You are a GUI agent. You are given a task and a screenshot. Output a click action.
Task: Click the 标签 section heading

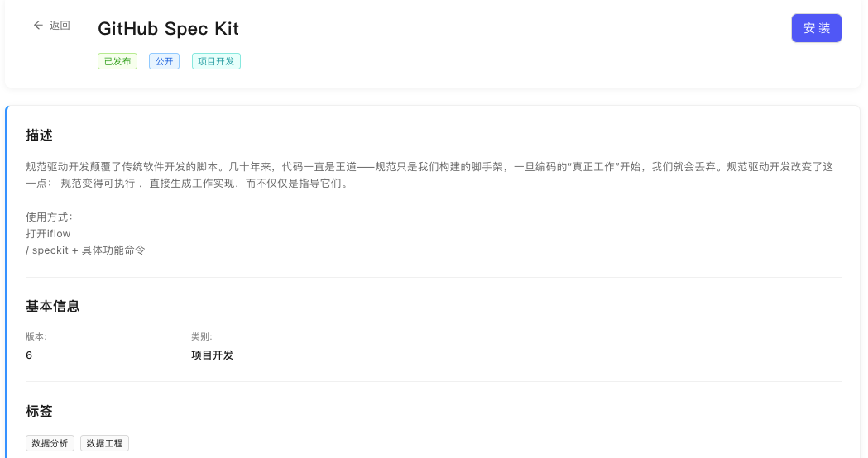(x=40, y=412)
